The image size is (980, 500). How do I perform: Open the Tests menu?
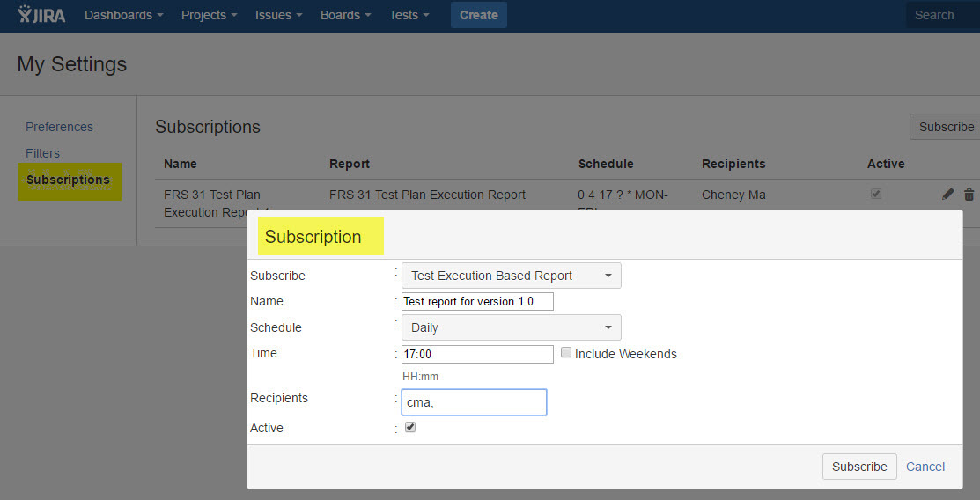[409, 15]
